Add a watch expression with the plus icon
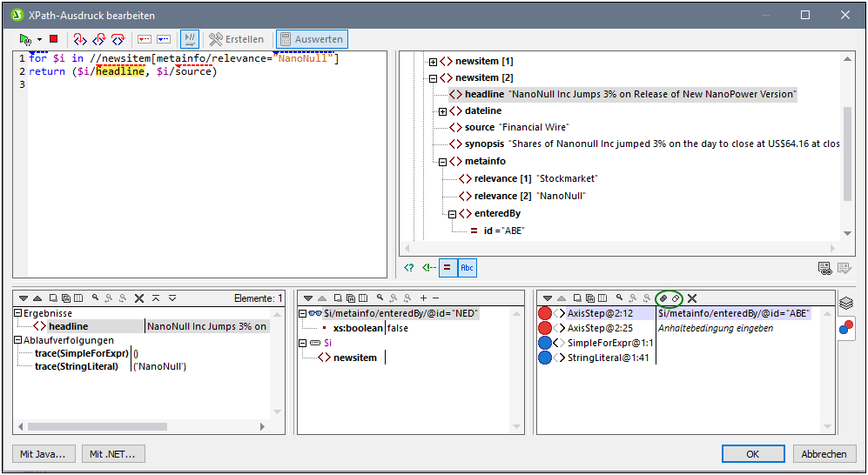Screen dimensions: 868x475 (x=424, y=298)
